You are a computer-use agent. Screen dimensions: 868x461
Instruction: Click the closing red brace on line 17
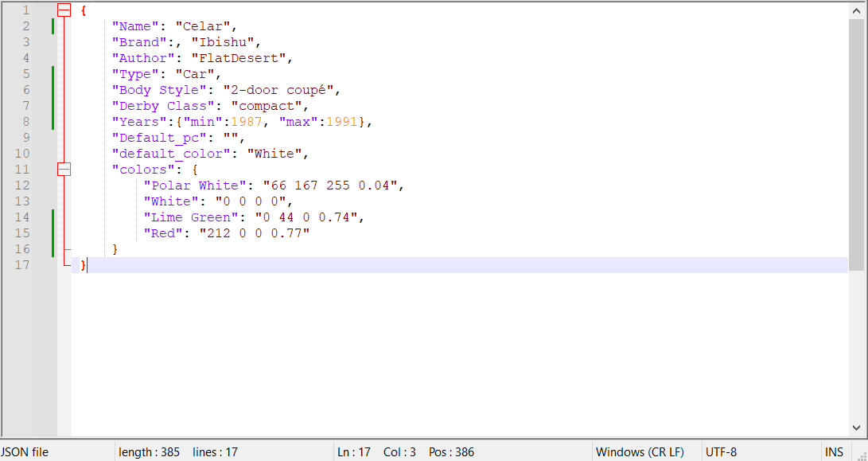[x=84, y=265]
